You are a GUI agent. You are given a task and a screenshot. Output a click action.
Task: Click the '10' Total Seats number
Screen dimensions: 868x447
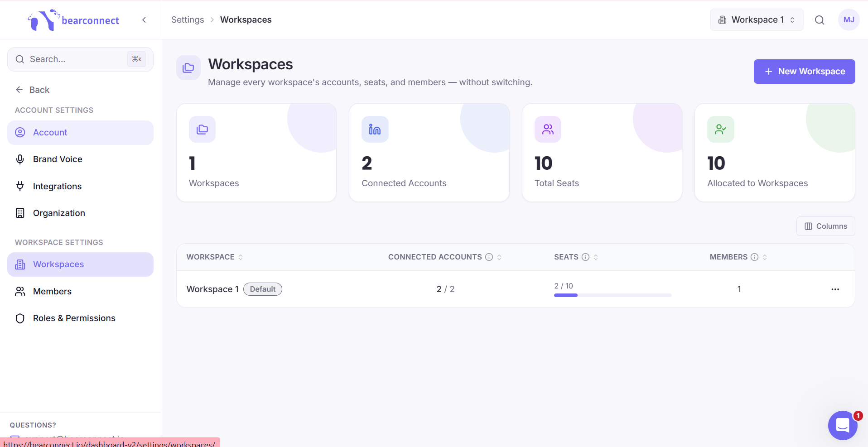click(544, 163)
